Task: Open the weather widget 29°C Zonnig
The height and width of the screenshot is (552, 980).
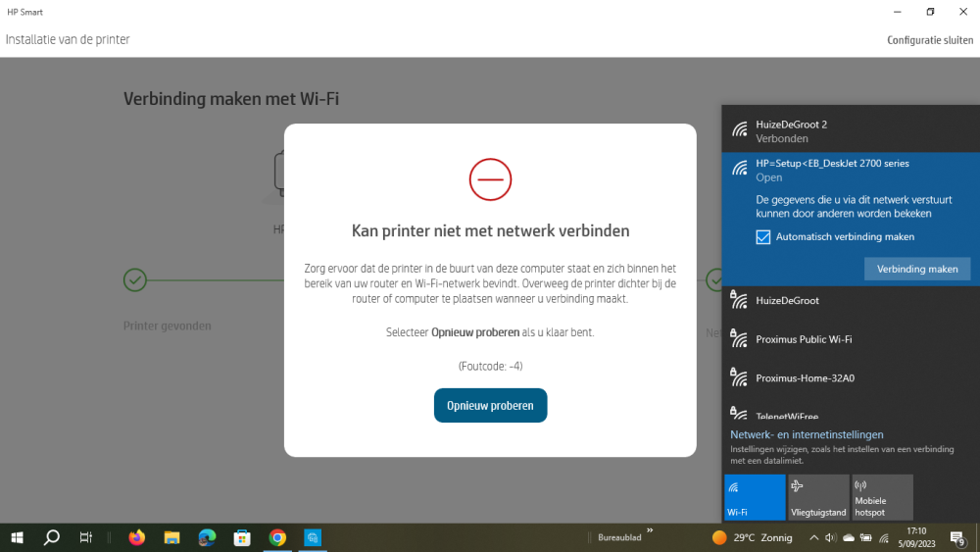Action: (753, 537)
